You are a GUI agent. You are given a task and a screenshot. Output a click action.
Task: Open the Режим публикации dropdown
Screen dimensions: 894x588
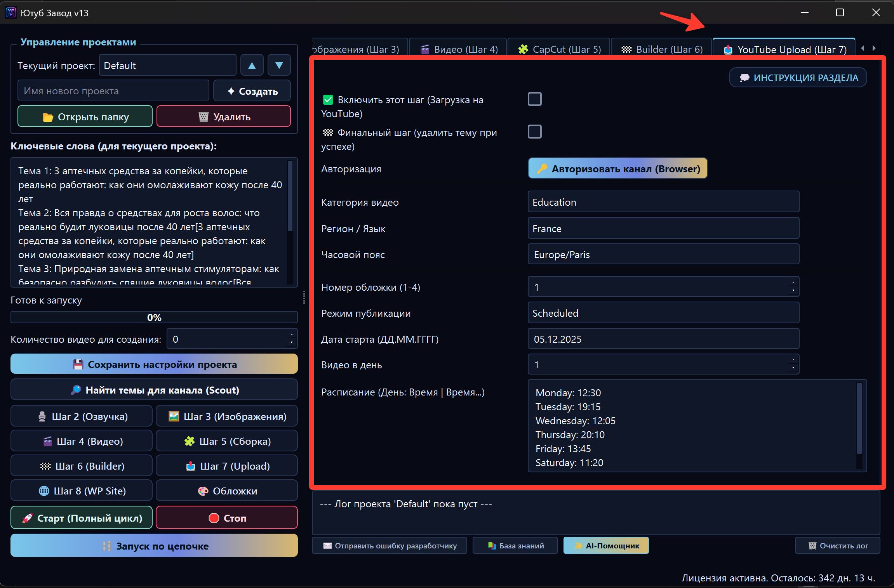click(663, 313)
